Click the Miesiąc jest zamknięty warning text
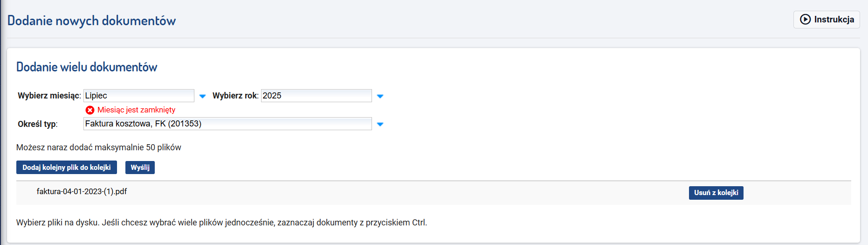Image resolution: width=868 pixels, height=245 pixels. click(136, 110)
